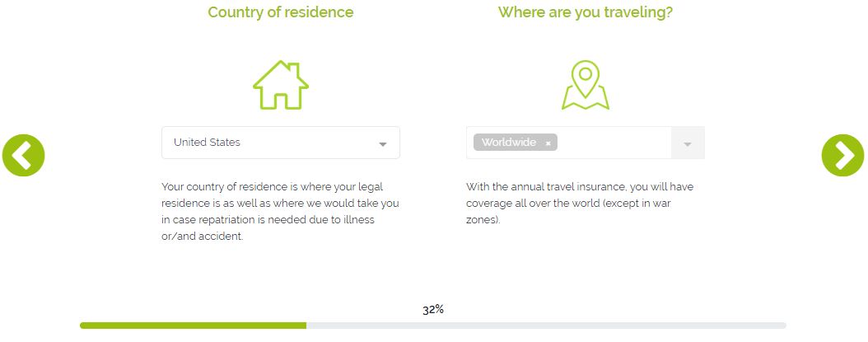Remove the Worldwide tag with its x
Screen dimensions: 868x342
click(x=548, y=143)
